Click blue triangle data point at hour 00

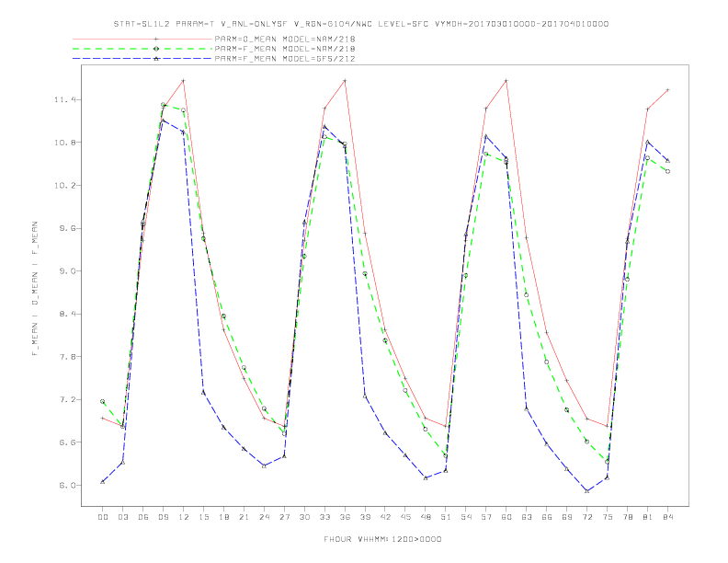pyautogui.click(x=103, y=482)
